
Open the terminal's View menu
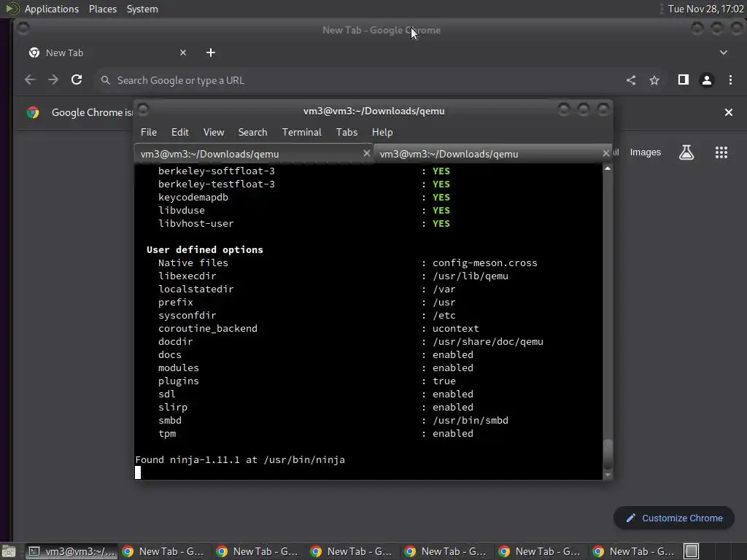[214, 133]
